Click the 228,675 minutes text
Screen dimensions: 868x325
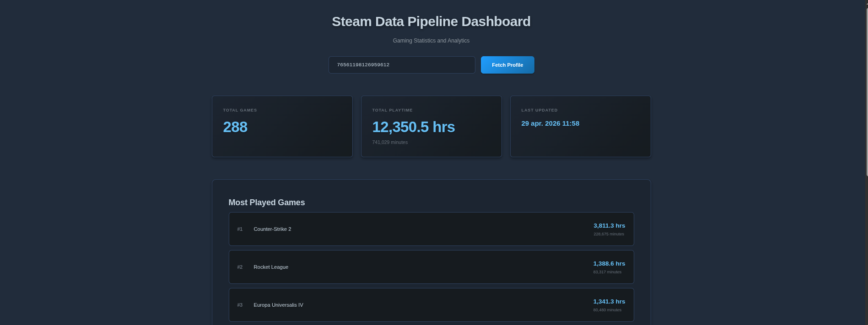click(x=609, y=234)
